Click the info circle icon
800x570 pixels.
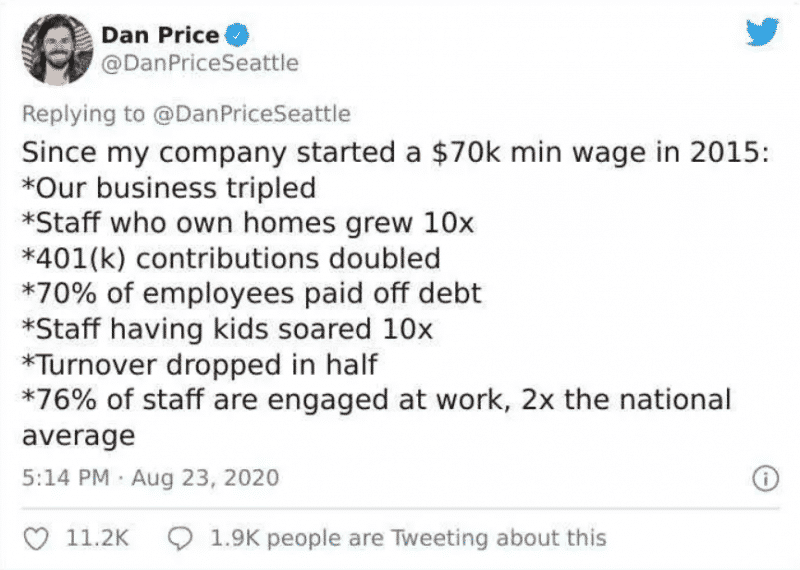(x=766, y=479)
